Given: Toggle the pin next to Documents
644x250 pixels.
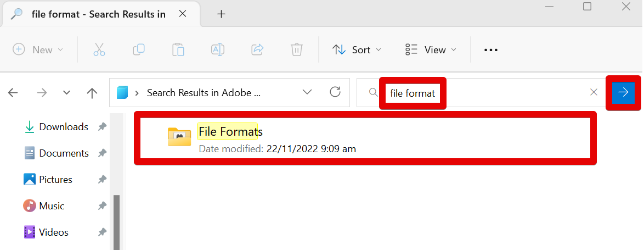Looking at the screenshot, I should point(102,153).
